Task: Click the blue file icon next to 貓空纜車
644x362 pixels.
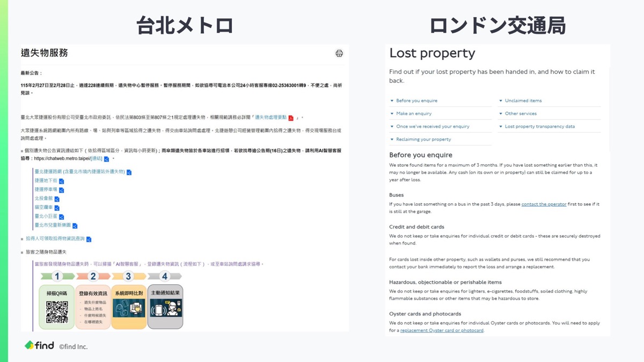Action: pyautogui.click(x=57, y=208)
